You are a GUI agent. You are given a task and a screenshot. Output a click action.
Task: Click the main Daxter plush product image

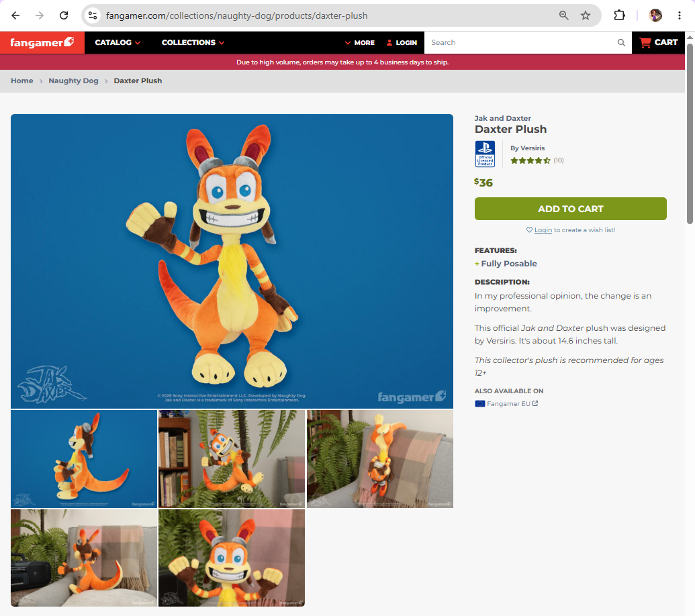232,261
